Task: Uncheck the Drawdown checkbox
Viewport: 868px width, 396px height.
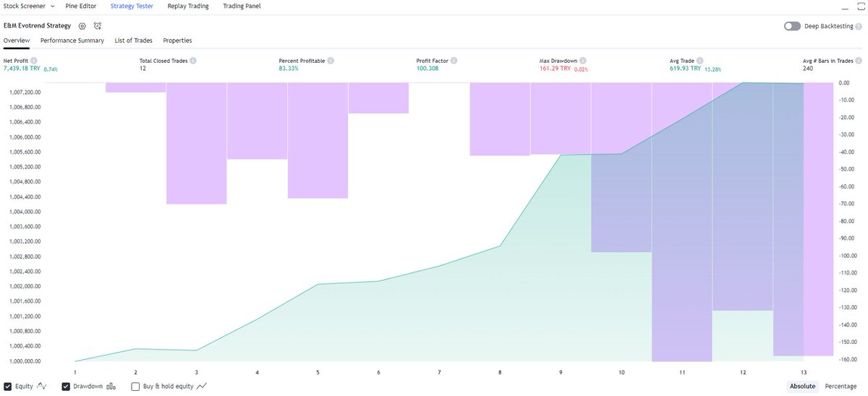Action: tap(66, 386)
